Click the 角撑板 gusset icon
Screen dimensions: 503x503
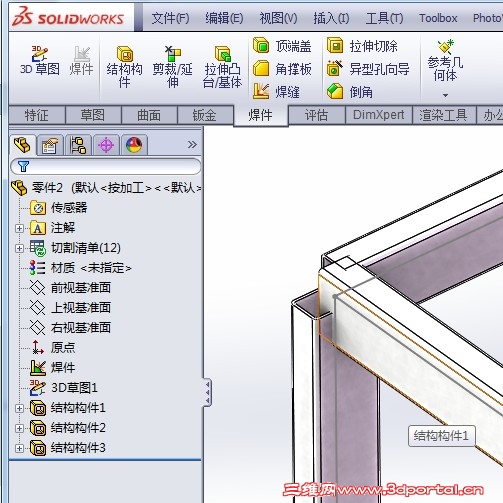[261, 69]
